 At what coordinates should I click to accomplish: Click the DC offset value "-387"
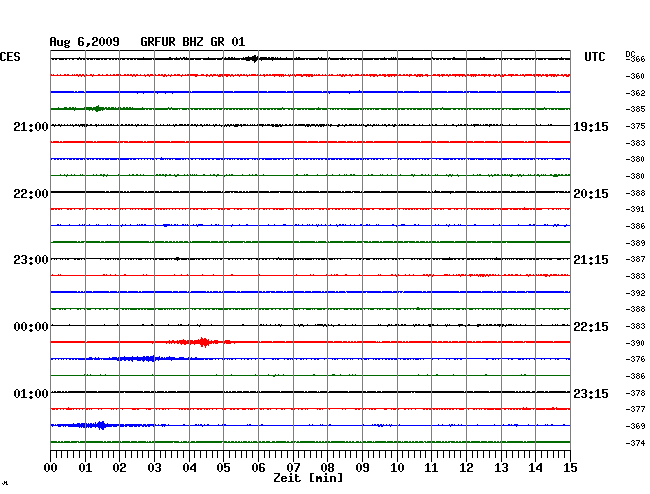tap(635, 259)
